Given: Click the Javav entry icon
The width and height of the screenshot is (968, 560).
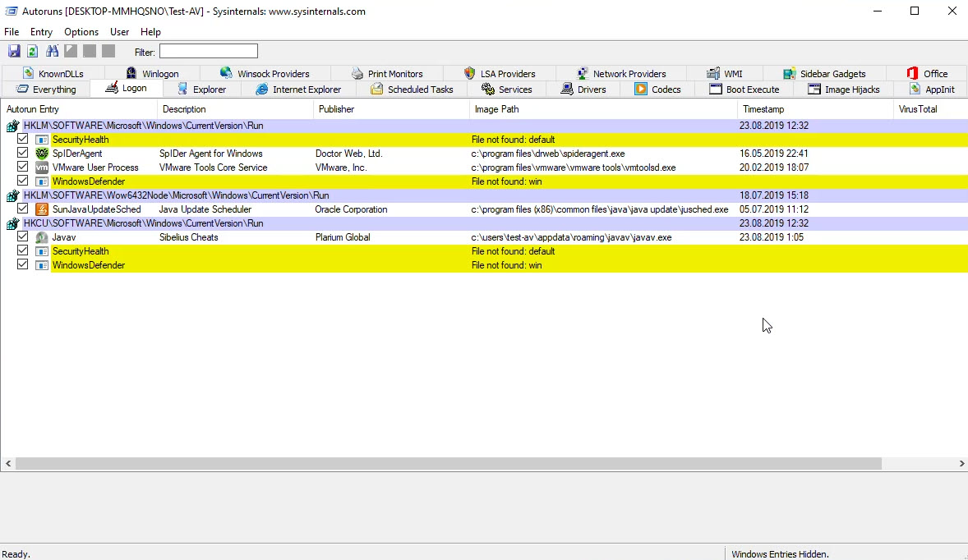Looking at the screenshot, I should (41, 237).
